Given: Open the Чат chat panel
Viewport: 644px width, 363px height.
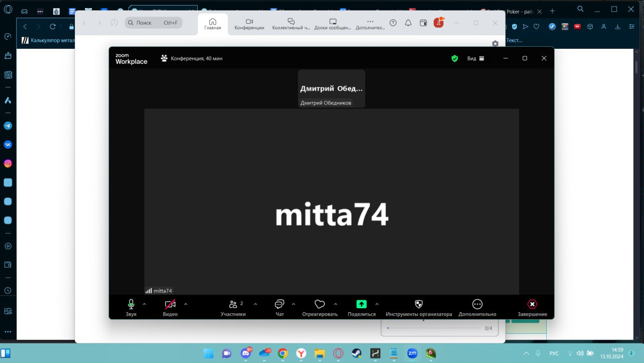Looking at the screenshot, I should [x=280, y=307].
